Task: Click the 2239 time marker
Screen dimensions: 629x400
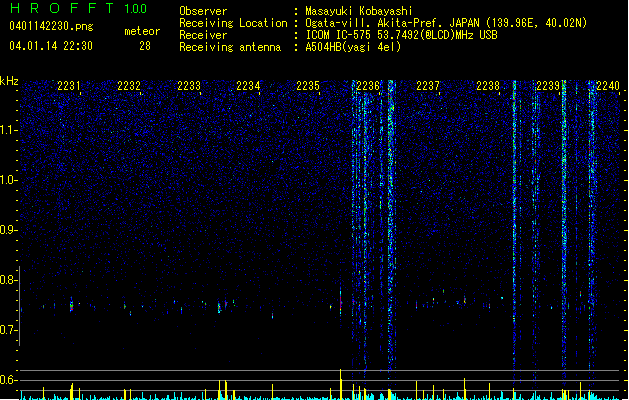Action: pos(548,86)
